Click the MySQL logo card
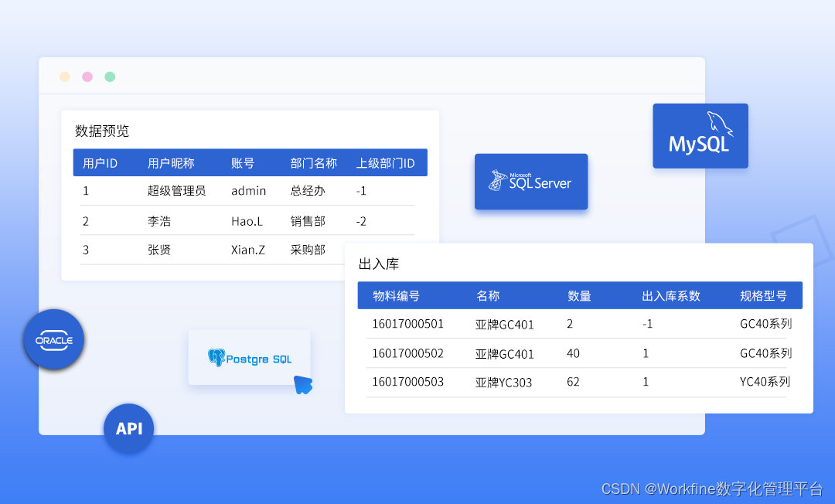Screen dimensions: 835x504 700,136
